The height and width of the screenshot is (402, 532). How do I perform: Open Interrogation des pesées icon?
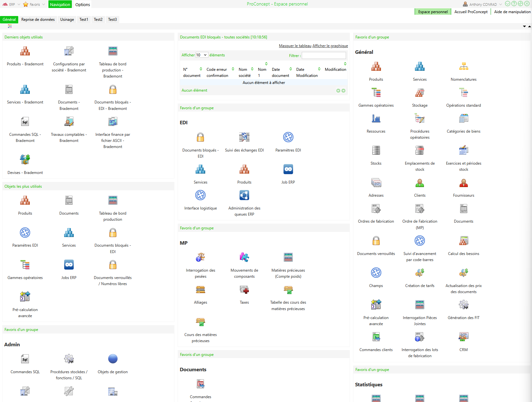click(200, 258)
